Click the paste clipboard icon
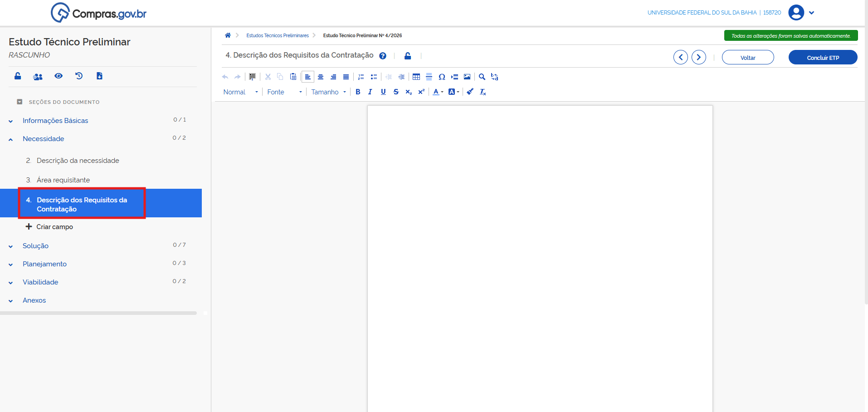The height and width of the screenshot is (412, 868). coord(293,77)
